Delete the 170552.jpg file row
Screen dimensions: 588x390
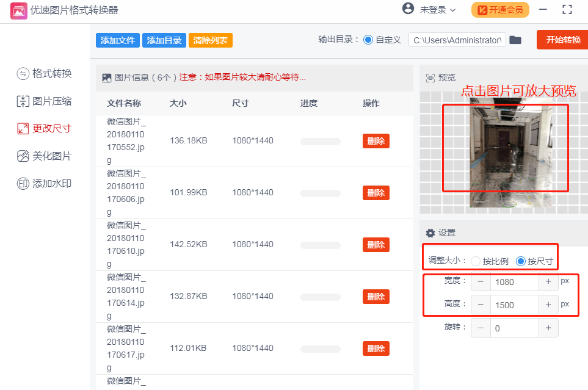pos(376,141)
